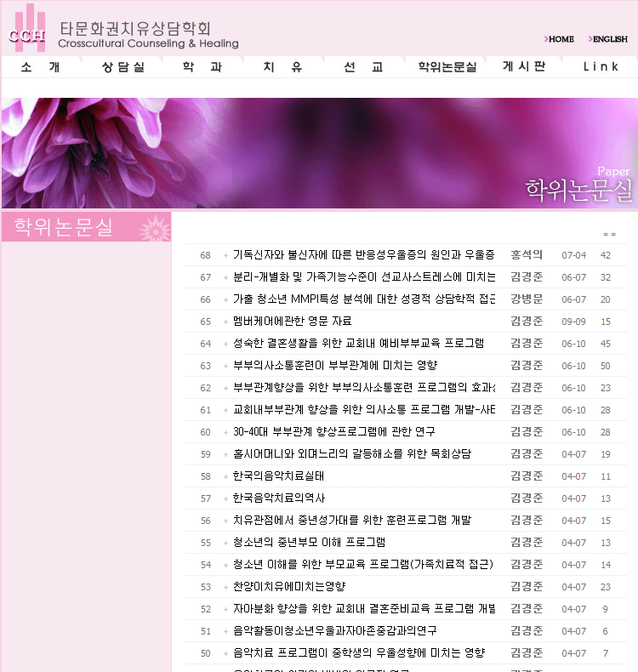Screen dimensions: 638x672
Task: Open the 학위논문실 menu in the navigation bar
Action: [x=447, y=67]
